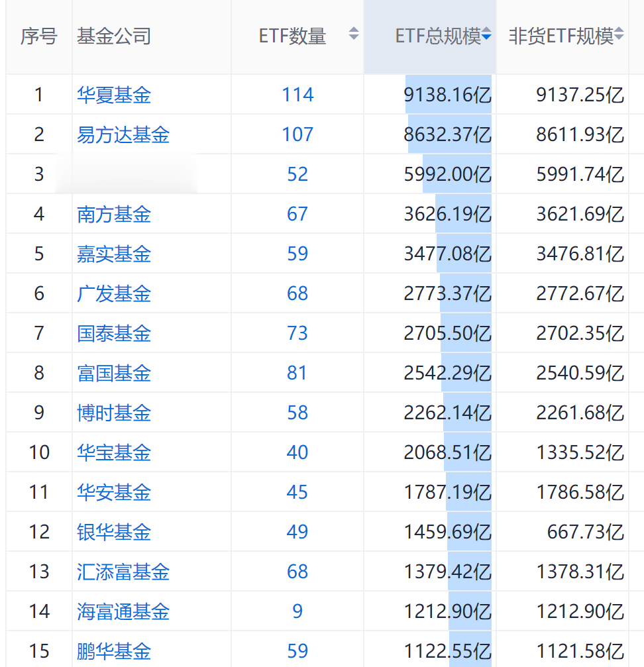Click ETF count 45 for 华安基金
Screen dimensions: 644x667
(x=297, y=493)
